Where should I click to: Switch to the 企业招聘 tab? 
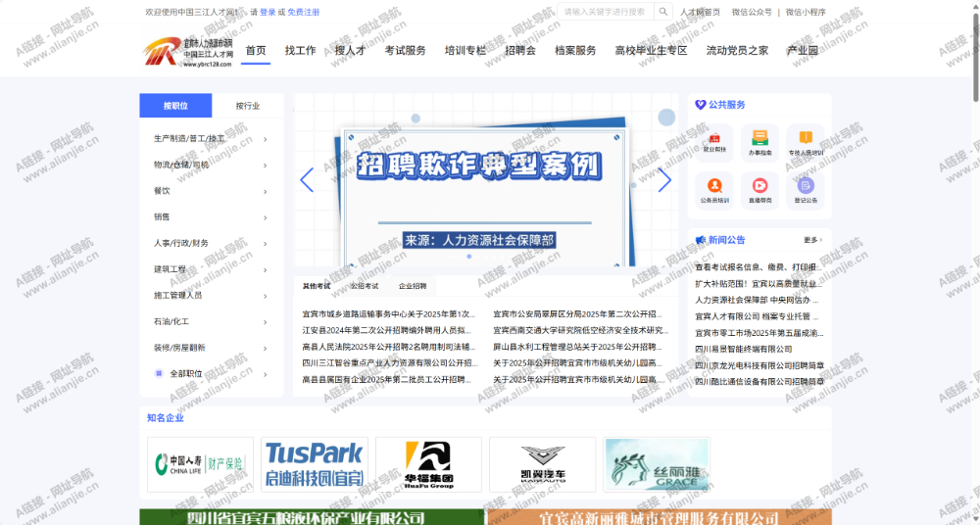(x=413, y=286)
